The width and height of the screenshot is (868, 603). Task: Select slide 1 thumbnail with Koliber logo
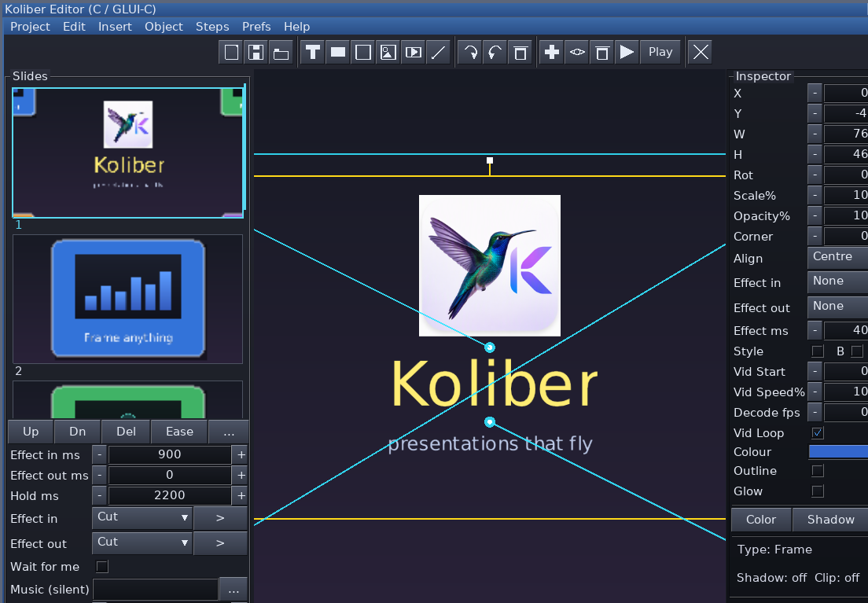[x=128, y=153]
